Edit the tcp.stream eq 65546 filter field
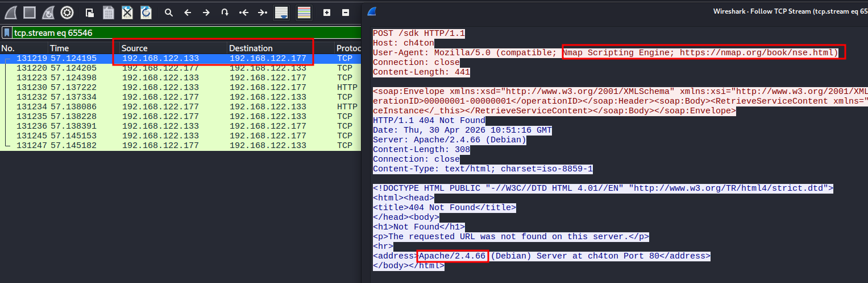This screenshot has height=283, width=868. point(186,32)
